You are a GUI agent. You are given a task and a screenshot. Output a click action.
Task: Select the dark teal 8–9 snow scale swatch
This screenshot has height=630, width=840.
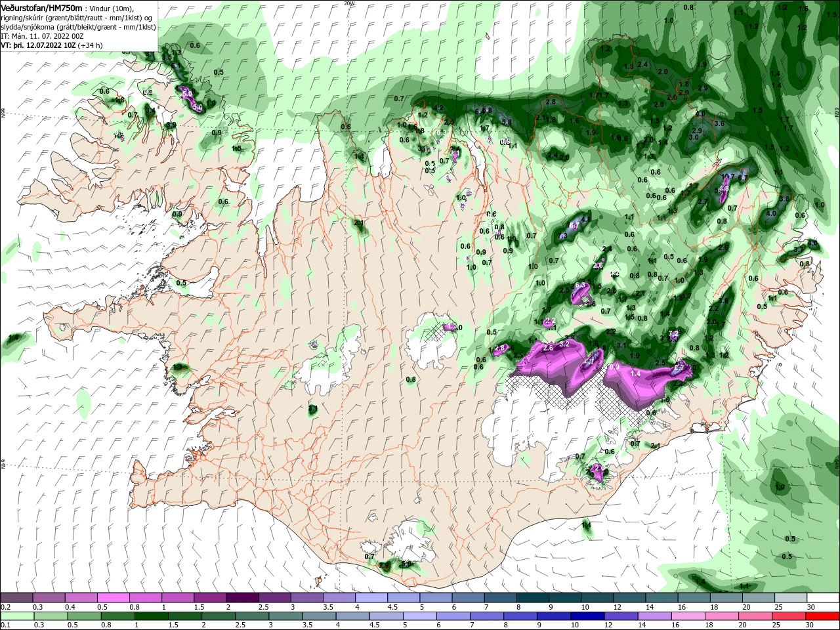pos(533,598)
